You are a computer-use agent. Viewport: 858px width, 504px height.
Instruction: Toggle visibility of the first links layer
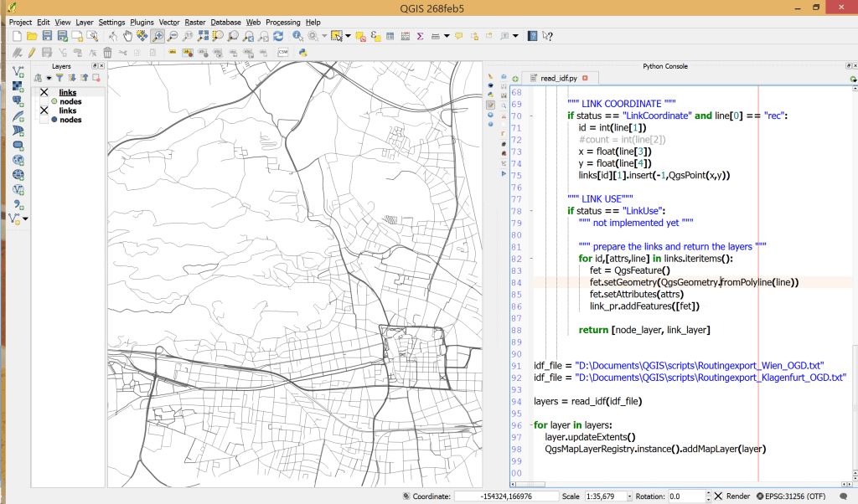pyautogui.click(x=44, y=92)
